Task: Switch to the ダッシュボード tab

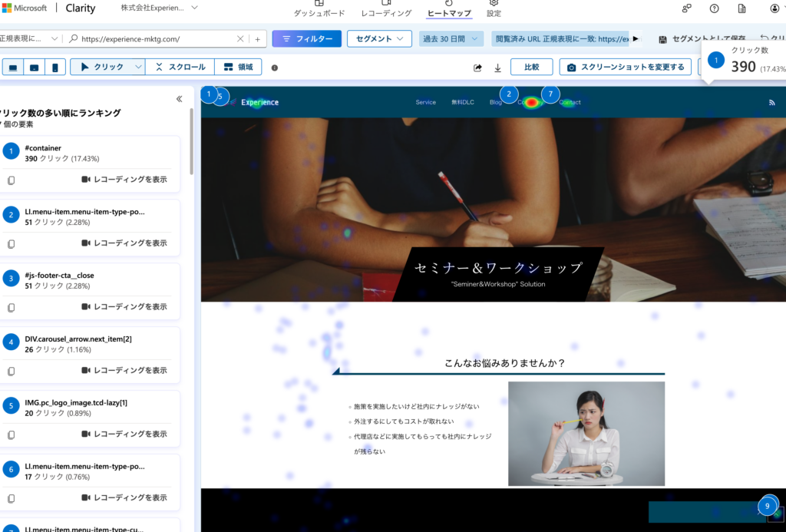Action: 319,8
